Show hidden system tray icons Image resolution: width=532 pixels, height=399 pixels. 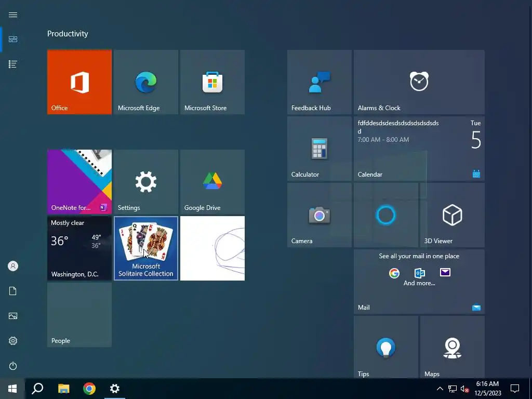tap(440, 389)
